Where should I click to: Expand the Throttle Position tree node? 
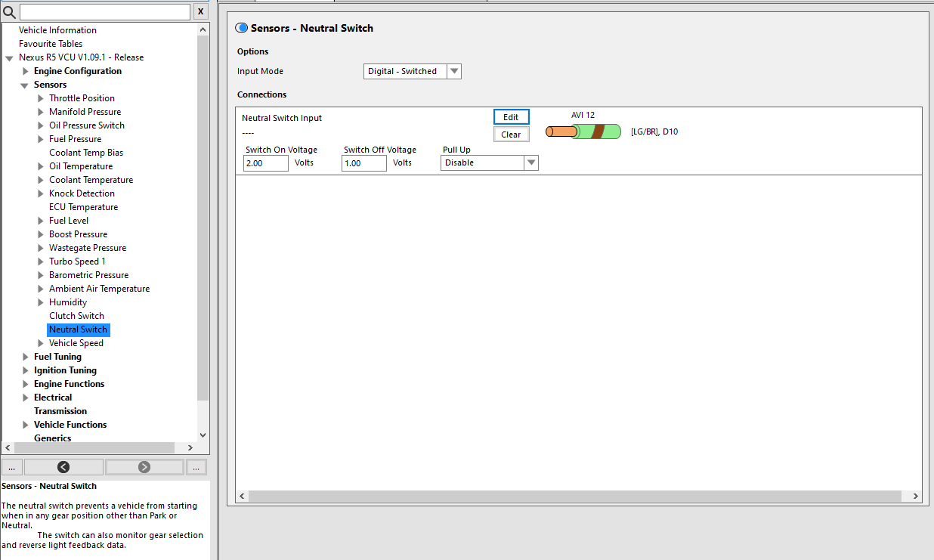point(41,98)
